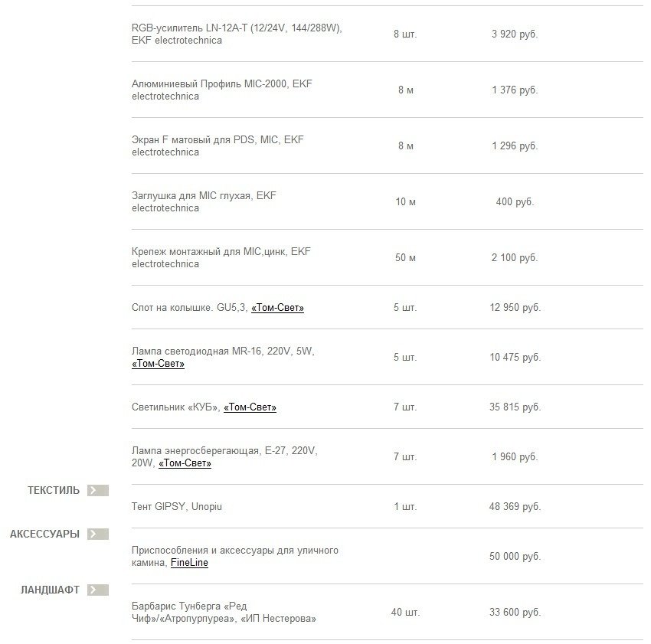
Task: Open «Том-Свет» link in Спот на колышке row
Action: point(277,308)
